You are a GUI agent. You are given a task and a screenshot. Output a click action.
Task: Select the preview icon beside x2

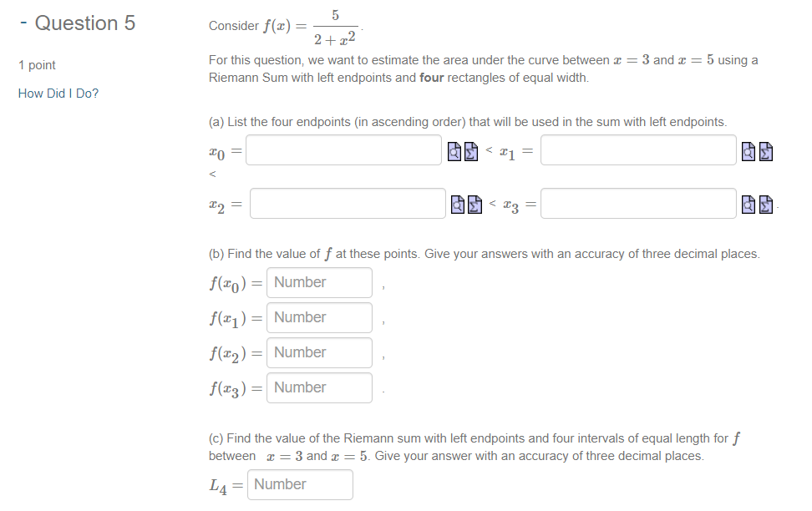point(457,204)
